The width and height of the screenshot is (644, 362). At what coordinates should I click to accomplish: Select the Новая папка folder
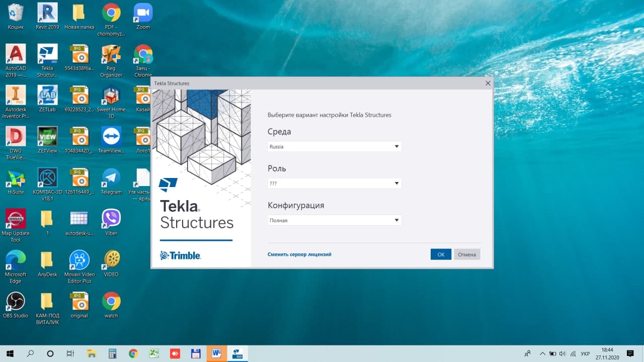click(79, 17)
